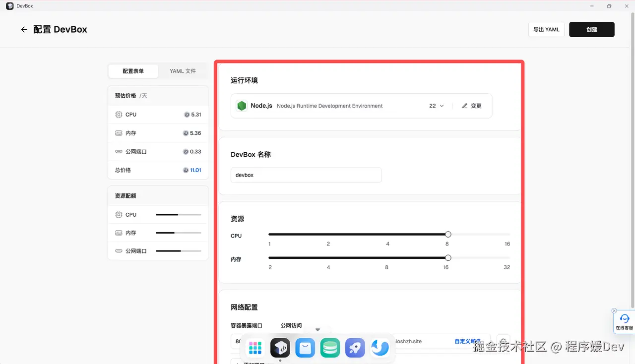This screenshot has width=635, height=364.
Task: Open the DevBox cube icon in dock
Action: coord(280,348)
